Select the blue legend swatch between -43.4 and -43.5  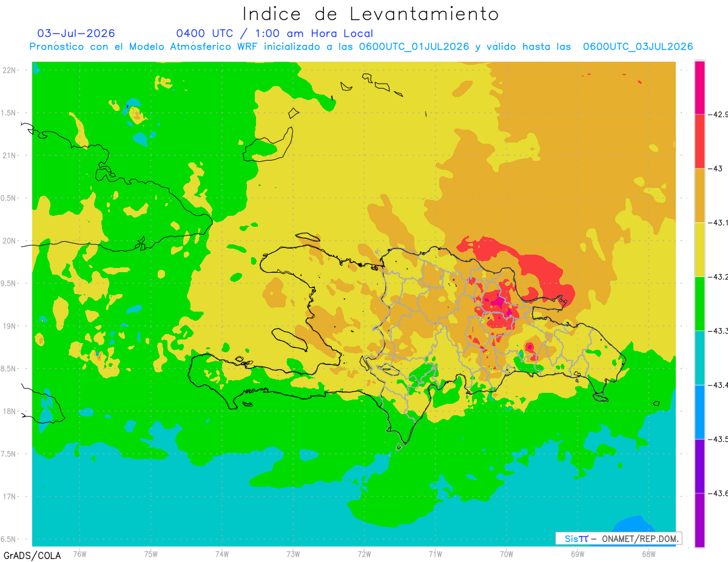pyautogui.click(x=699, y=412)
